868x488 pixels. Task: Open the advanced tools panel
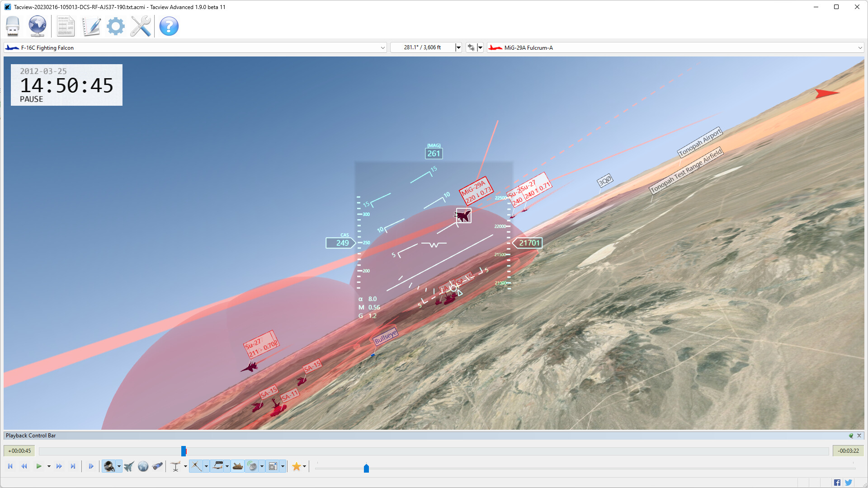(142, 26)
